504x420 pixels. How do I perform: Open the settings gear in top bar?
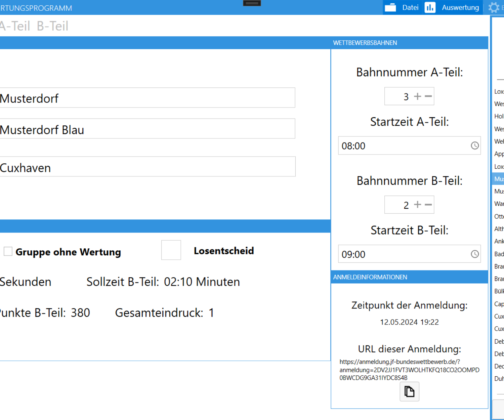[494, 7]
